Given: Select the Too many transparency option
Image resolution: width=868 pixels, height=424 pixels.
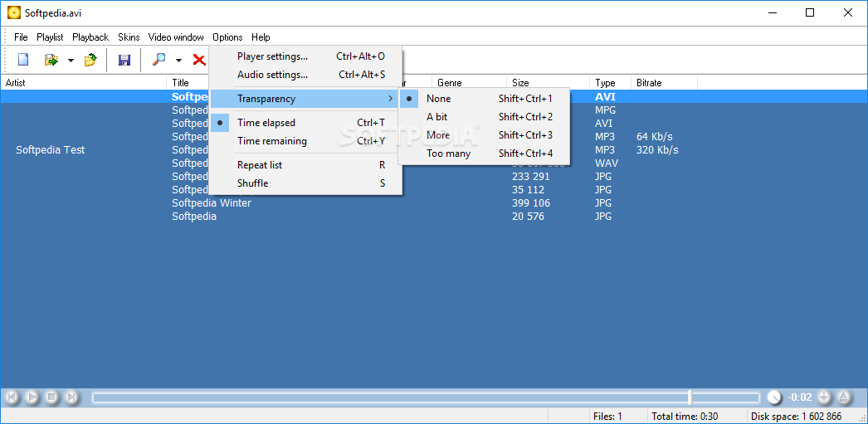Looking at the screenshot, I should (x=483, y=154).
